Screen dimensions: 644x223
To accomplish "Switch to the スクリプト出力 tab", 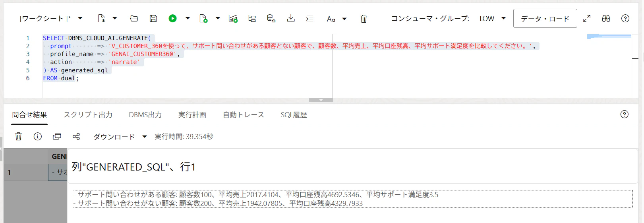I will 88,115.
